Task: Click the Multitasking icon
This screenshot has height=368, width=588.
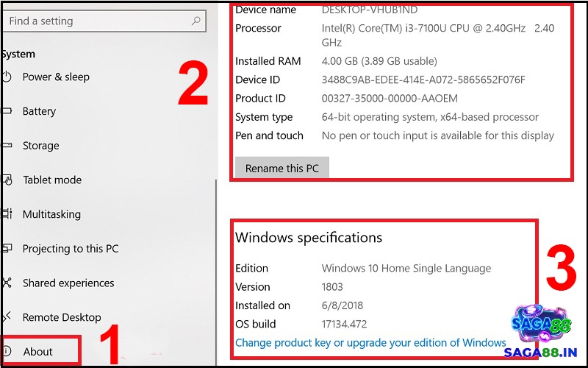Action: [7, 214]
